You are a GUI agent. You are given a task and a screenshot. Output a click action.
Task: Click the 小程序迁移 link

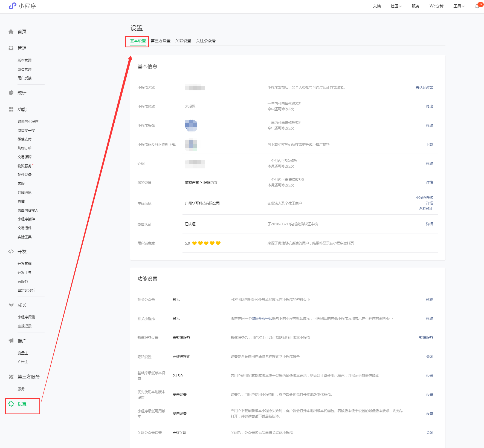tap(424, 198)
